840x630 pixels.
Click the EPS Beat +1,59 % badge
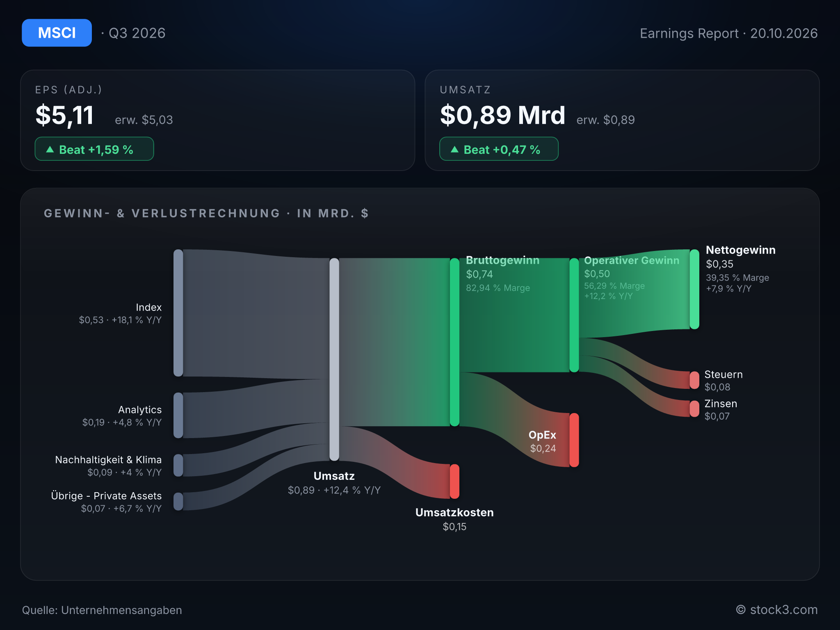point(94,149)
